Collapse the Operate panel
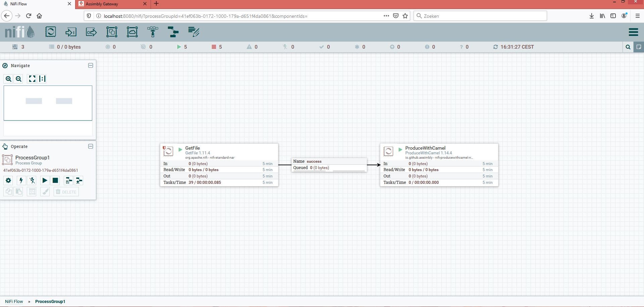644x307 pixels. point(91,146)
